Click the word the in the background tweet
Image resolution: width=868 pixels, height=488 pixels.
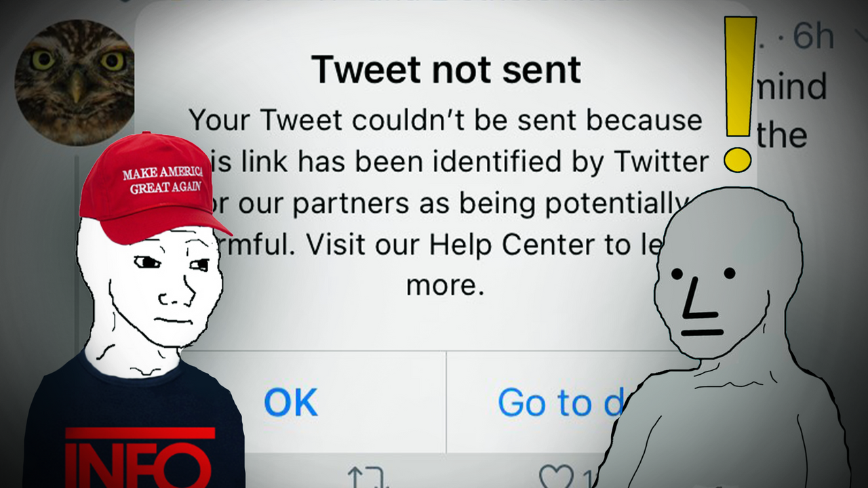[782, 135]
